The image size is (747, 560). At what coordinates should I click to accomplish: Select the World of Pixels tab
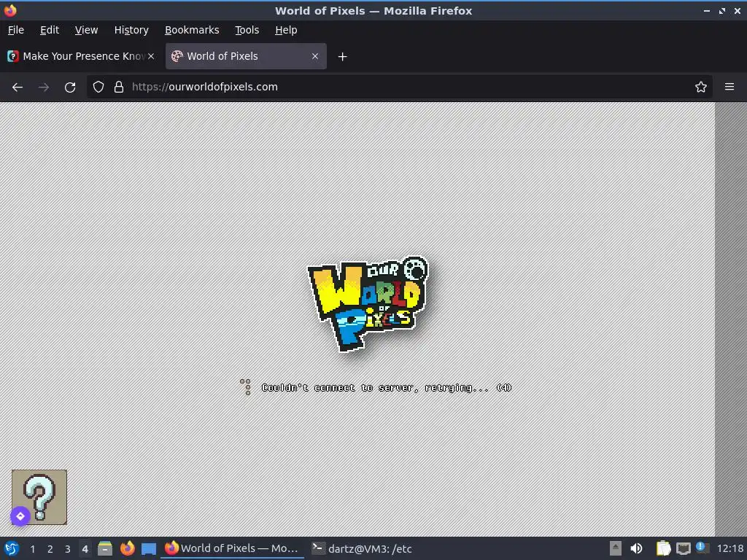click(246, 56)
